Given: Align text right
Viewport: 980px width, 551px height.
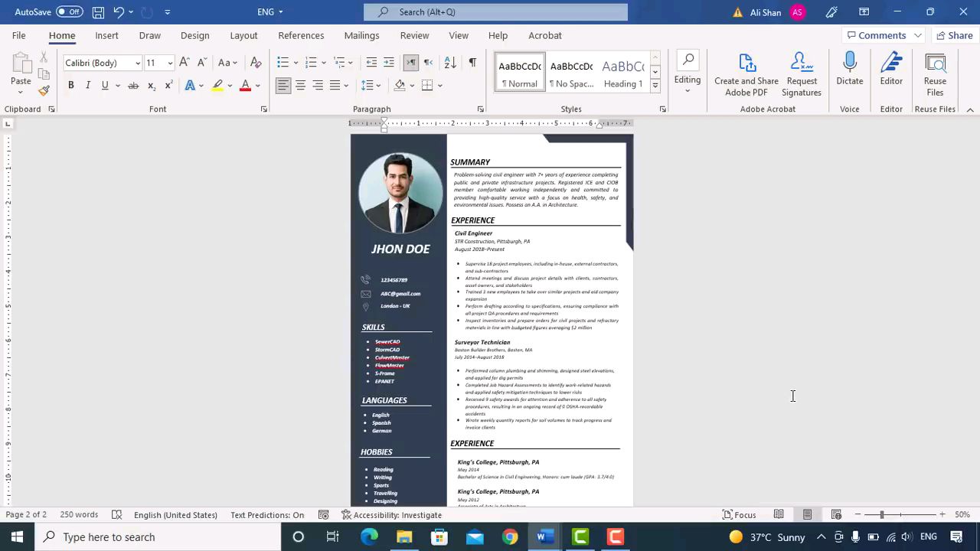Looking at the screenshot, I should pyautogui.click(x=318, y=85).
